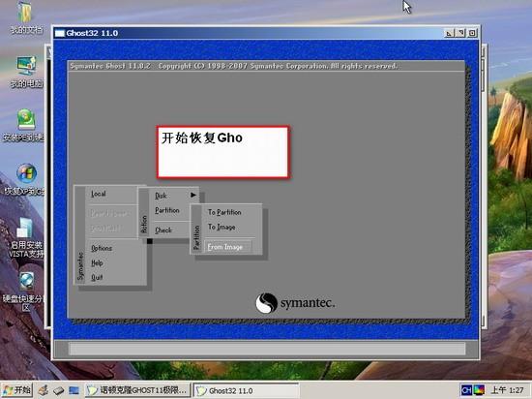532x399 pixels.
Task: Click the Ghost32 title bar icon
Action: point(60,33)
